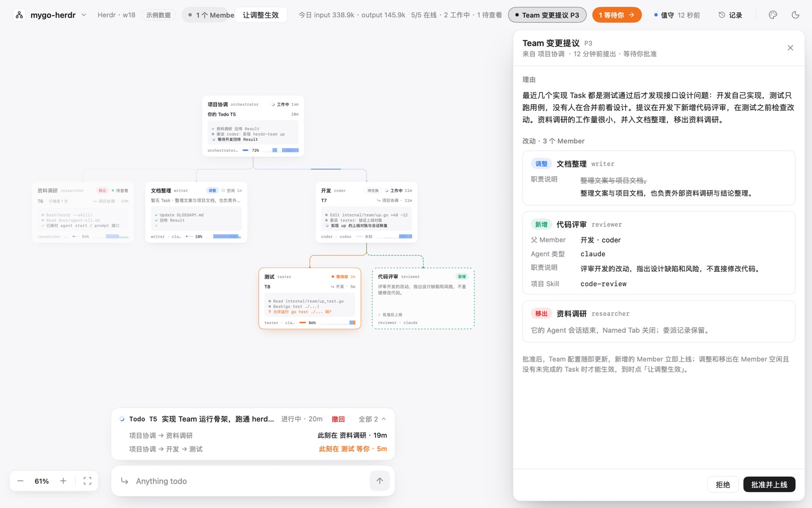Click the fit-to-screen icon
Screen dimensions: 812x508
pyautogui.click(x=87, y=481)
